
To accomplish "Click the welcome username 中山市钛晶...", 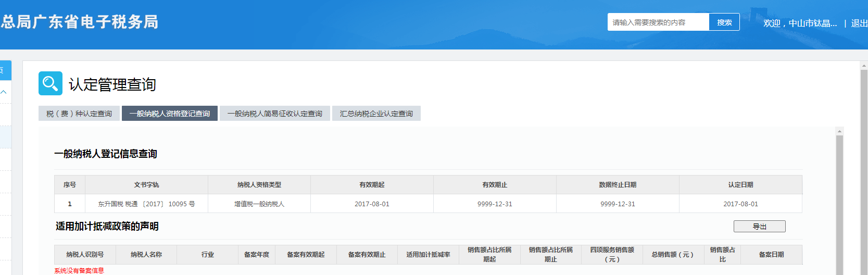I will pyautogui.click(x=812, y=23).
